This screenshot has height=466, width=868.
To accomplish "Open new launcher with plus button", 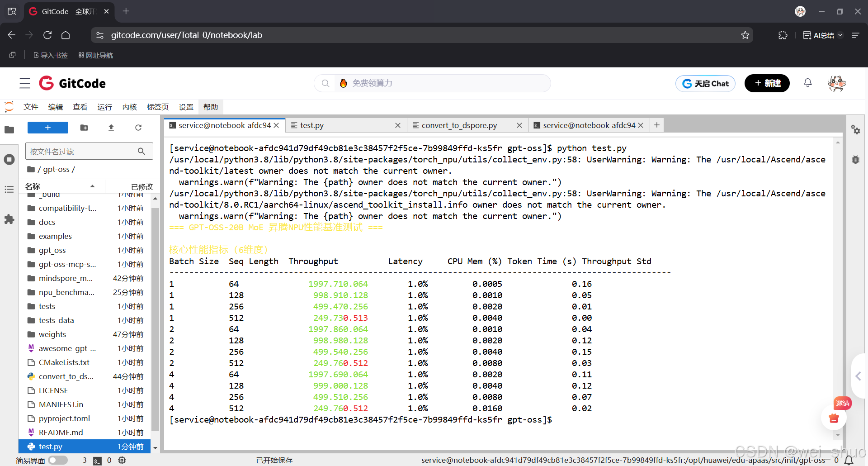I will [x=48, y=128].
